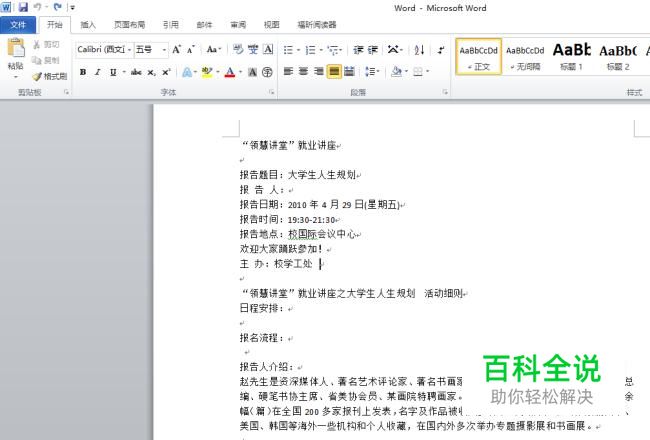Select Distributed alignment
Screen dimensions: 650x440
[x=349, y=71]
